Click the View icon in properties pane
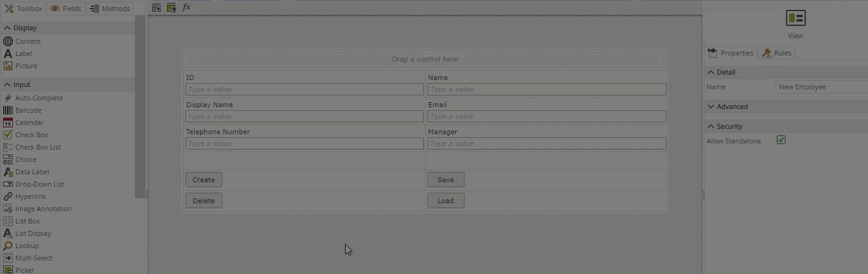The image size is (868, 274). tap(796, 18)
